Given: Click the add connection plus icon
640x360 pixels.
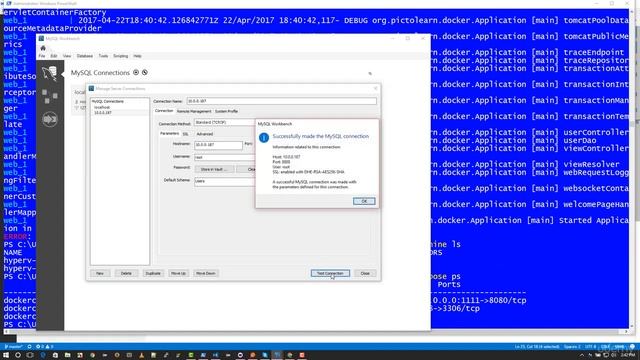Looking at the screenshot, I should [x=136, y=72].
